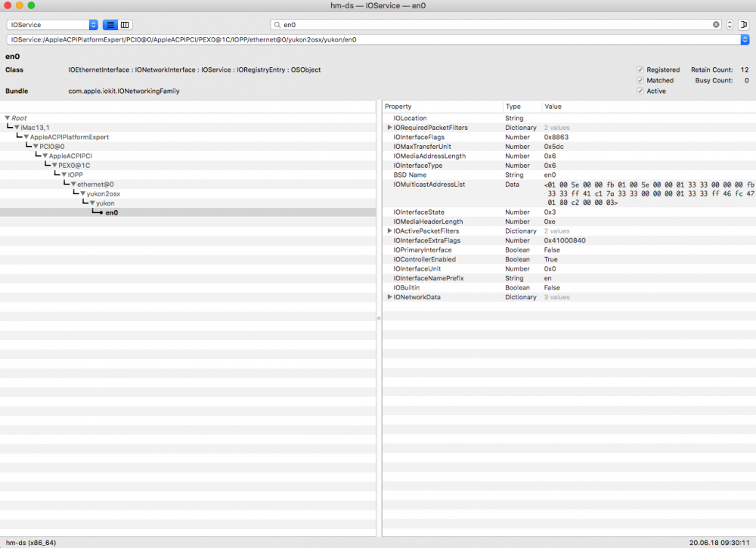Switch to hierarchical list view mode

coord(110,25)
